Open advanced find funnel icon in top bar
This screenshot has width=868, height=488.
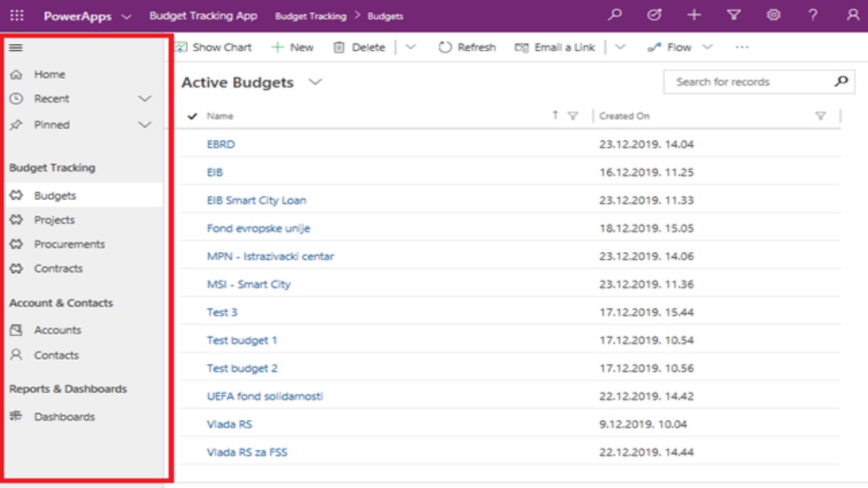[x=734, y=15]
